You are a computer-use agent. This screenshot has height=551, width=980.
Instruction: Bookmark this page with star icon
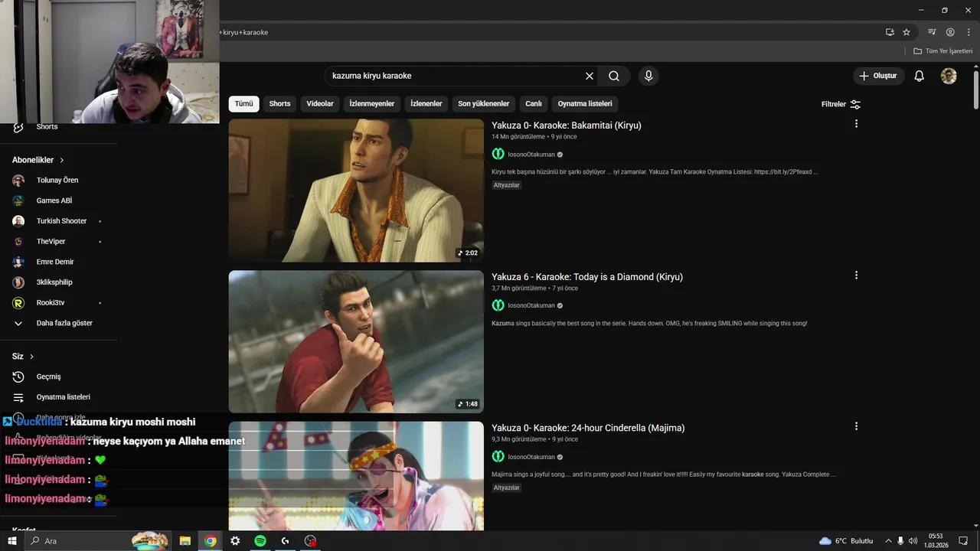tap(906, 32)
